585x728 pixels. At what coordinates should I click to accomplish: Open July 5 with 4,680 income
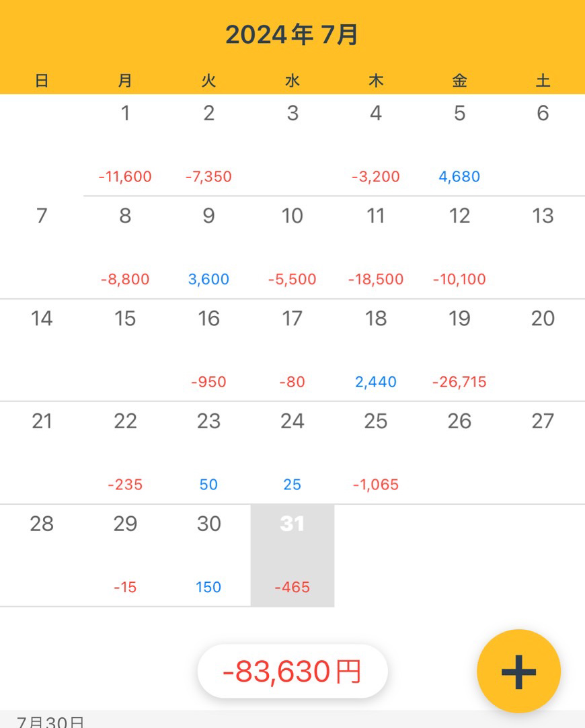[x=459, y=145]
